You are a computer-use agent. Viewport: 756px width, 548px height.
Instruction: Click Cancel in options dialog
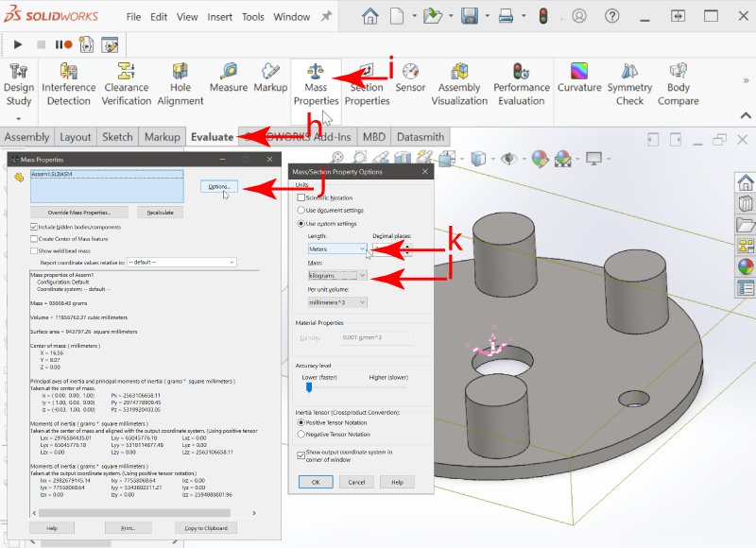[x=357, y=482]
